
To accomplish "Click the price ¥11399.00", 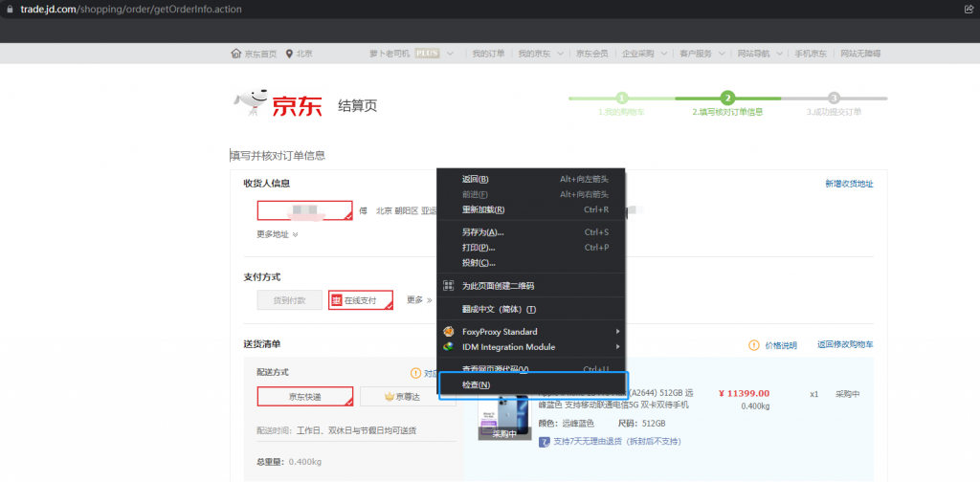I will (x=744, y=393).
